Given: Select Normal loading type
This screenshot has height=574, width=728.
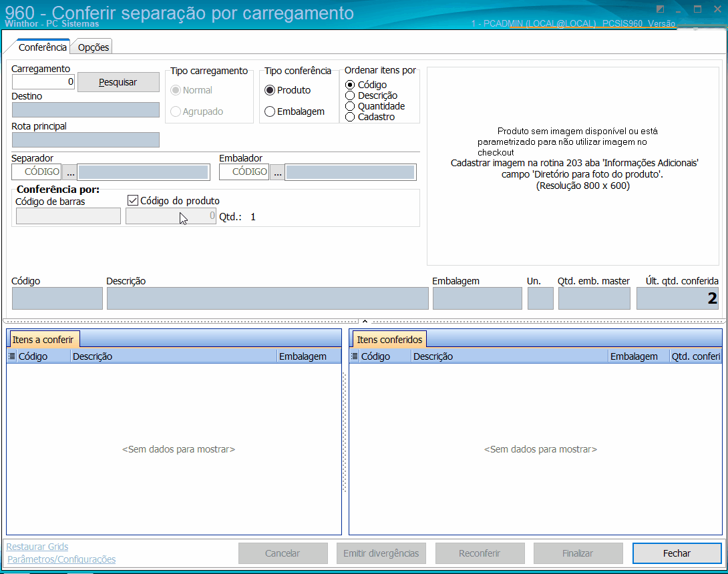Looking at the screenshot, I should click(176, 90).
